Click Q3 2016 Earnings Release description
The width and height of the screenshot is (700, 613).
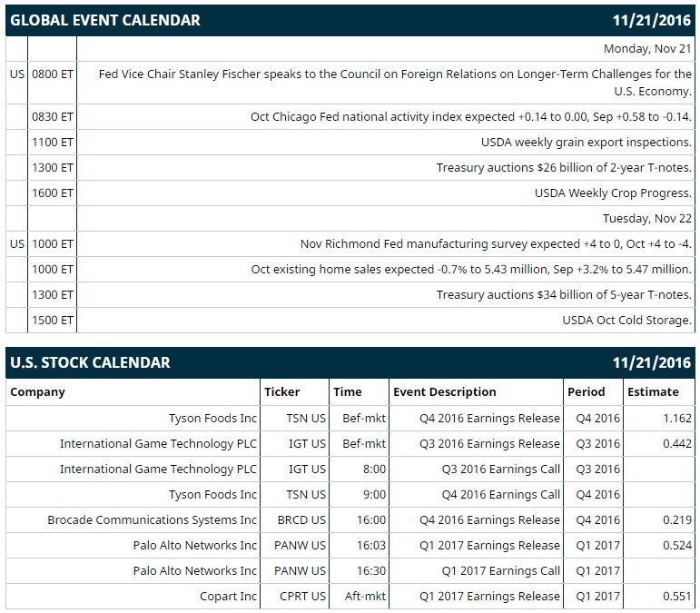tap(489, 444)
